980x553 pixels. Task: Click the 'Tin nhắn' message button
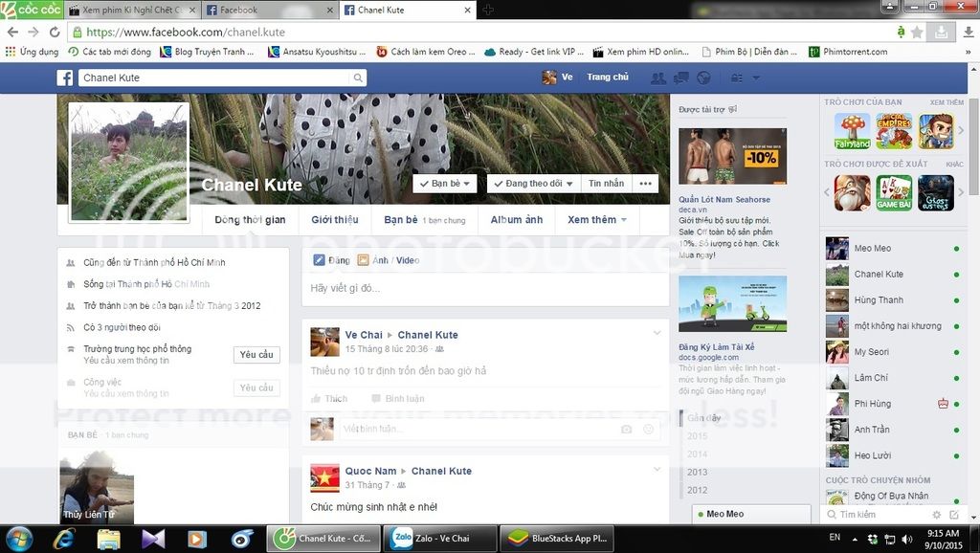pyautogui.click(x=606, y=184)
